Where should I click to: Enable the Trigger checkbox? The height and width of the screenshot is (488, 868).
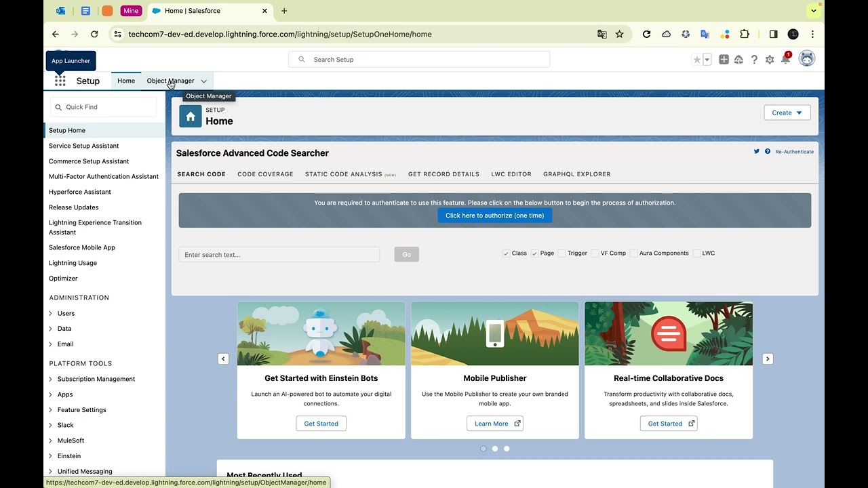(x=561, y=253)
